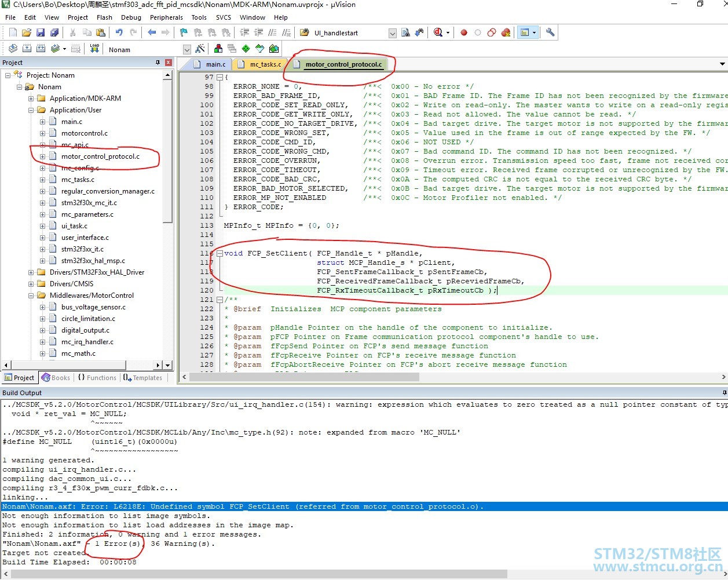Open the Peripherals menu
This screenshot has height=580, width=728.
(166, 17)
